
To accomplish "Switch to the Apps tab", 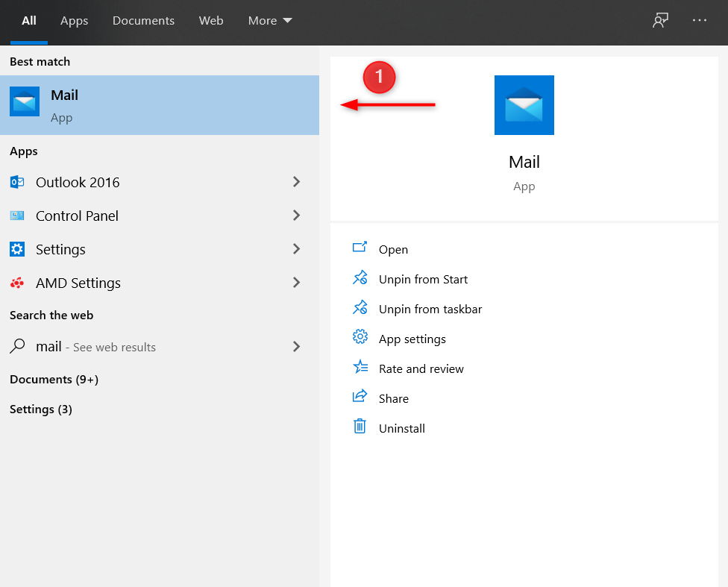I will click(75, 20).
